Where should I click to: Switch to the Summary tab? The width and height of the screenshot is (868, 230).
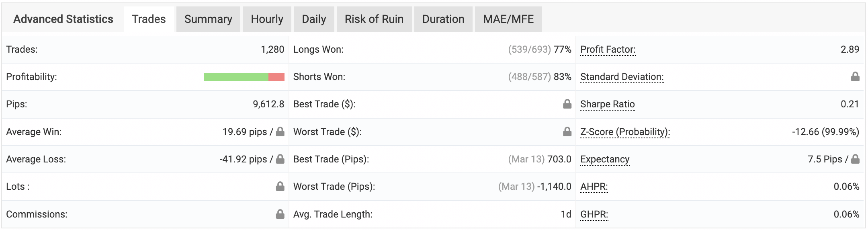click(208, 19)
